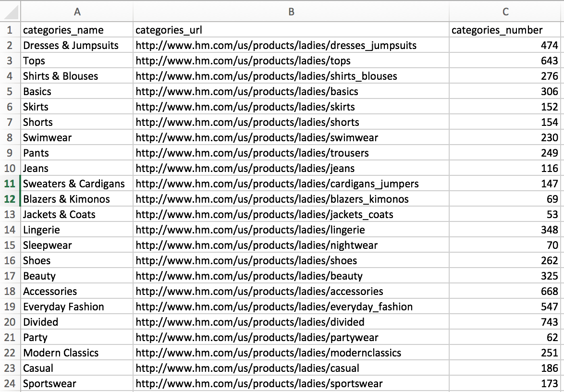
Task: Select the Jackets & Coats cell
Action: click(x=77, y=214)
